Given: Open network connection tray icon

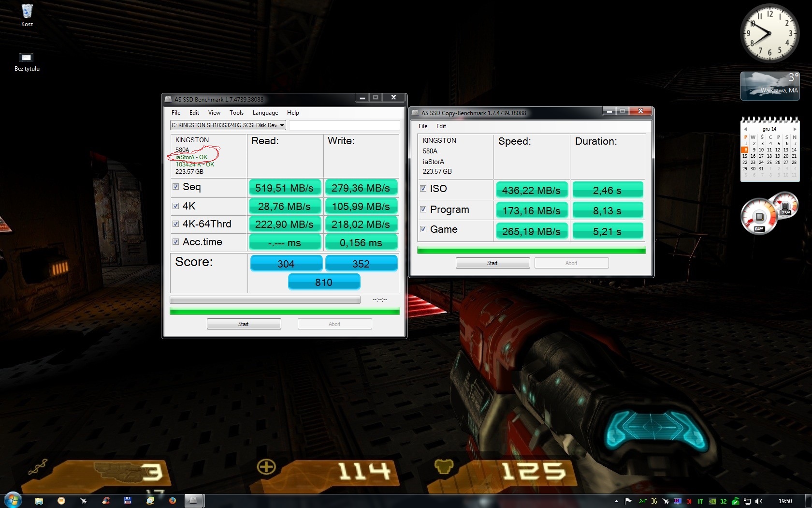Looking at the screenshot, I should [x=747, y=501].
